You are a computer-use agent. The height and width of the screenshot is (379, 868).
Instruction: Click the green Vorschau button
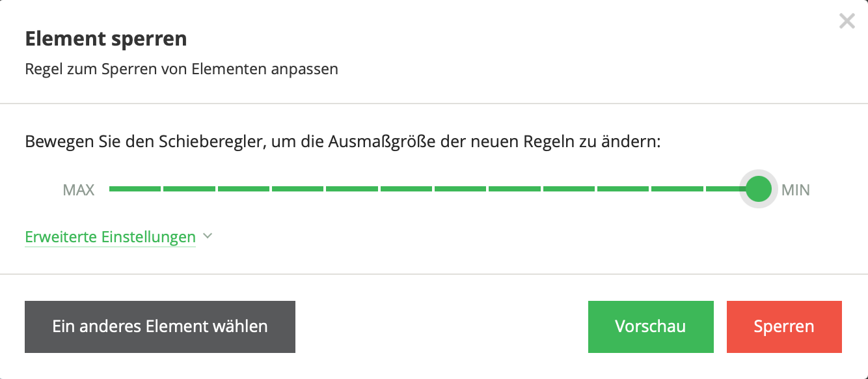(x=651, y=327)
